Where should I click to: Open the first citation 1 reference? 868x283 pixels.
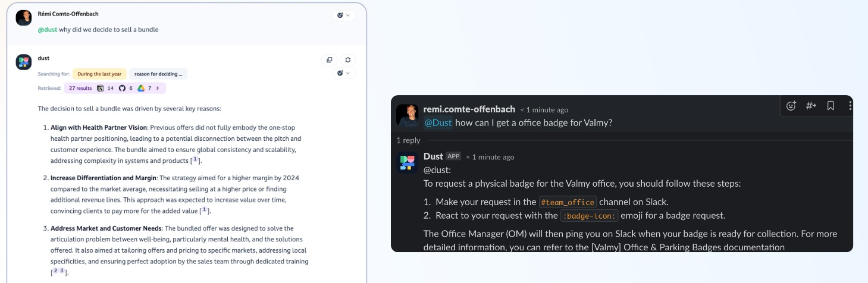click(195, 160)
